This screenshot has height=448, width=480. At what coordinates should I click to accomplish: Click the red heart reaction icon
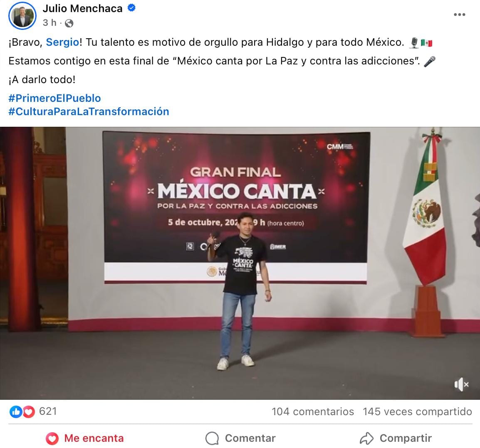click(x=28, y=411)
